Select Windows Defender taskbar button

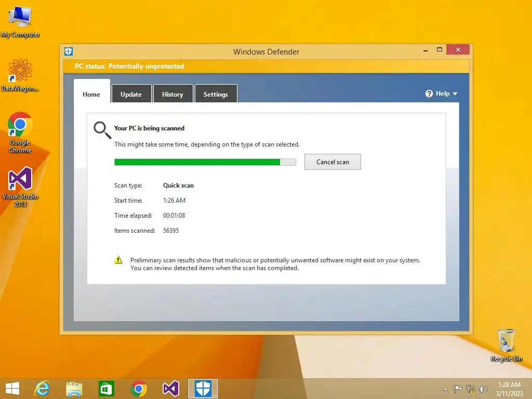click(x=203, y=389)
